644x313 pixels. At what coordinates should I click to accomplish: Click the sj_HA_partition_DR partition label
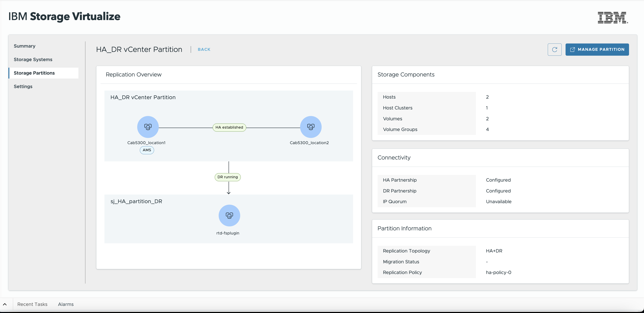tap(136, 201)
